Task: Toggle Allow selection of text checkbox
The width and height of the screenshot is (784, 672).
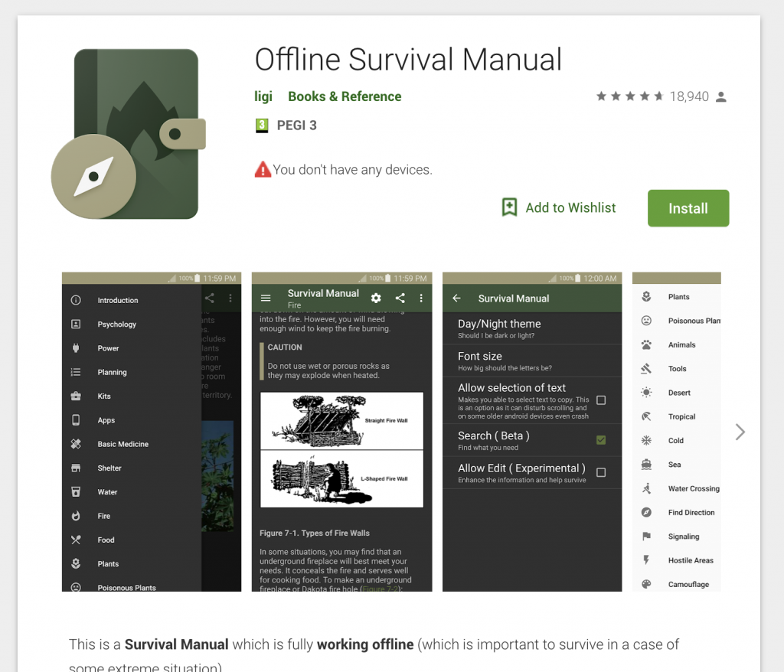Action: point(601,400)
